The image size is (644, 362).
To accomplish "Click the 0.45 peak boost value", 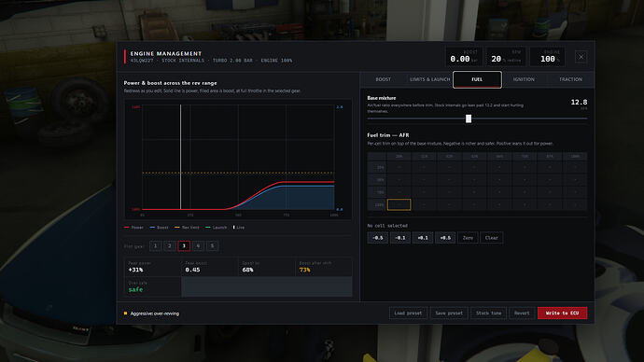I will click(x=192, y=270).
